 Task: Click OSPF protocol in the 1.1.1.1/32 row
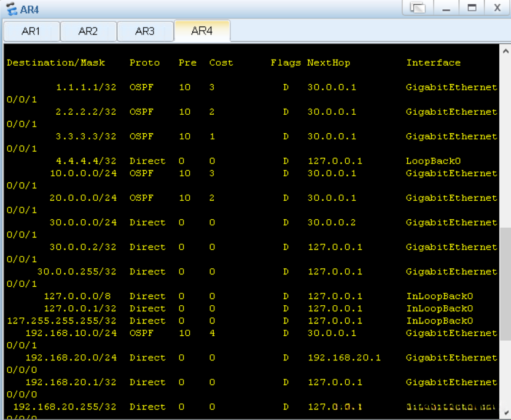click(141, 87)
